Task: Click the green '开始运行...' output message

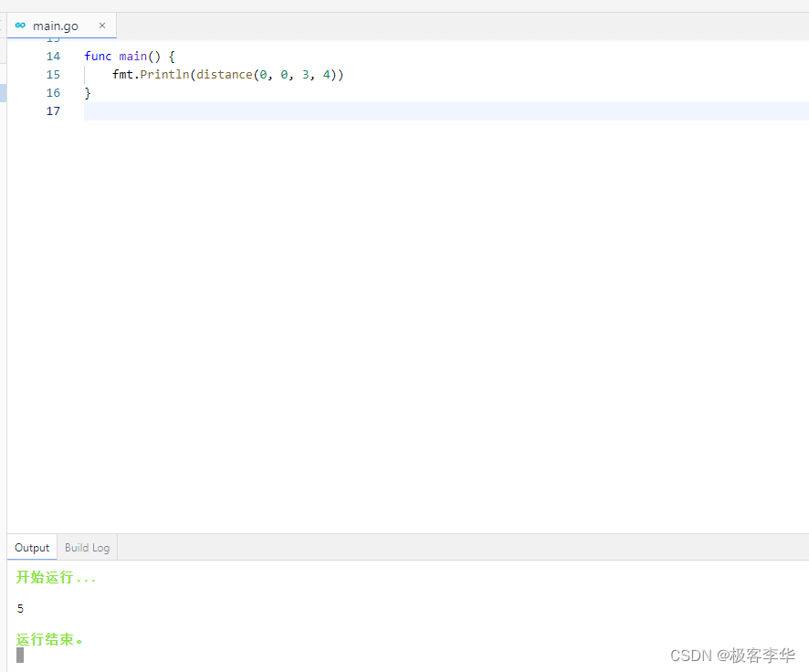Action: point(56,577)
